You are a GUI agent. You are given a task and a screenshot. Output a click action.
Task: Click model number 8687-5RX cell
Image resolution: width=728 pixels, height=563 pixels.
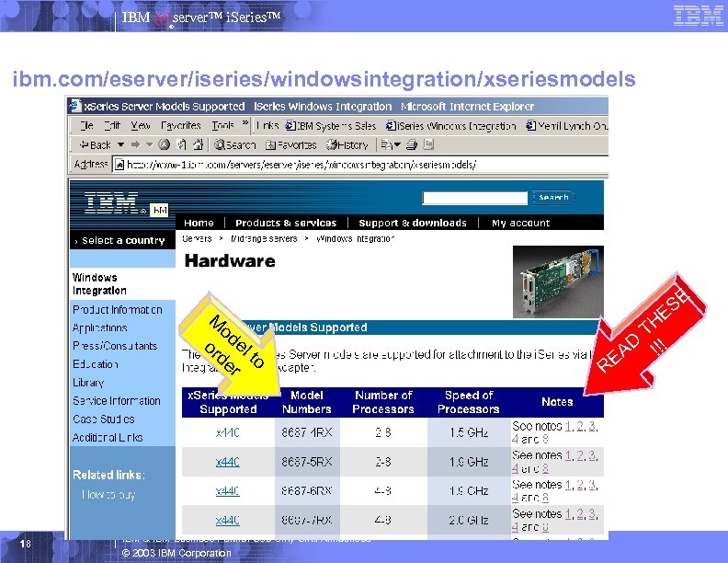coord(307,462)
